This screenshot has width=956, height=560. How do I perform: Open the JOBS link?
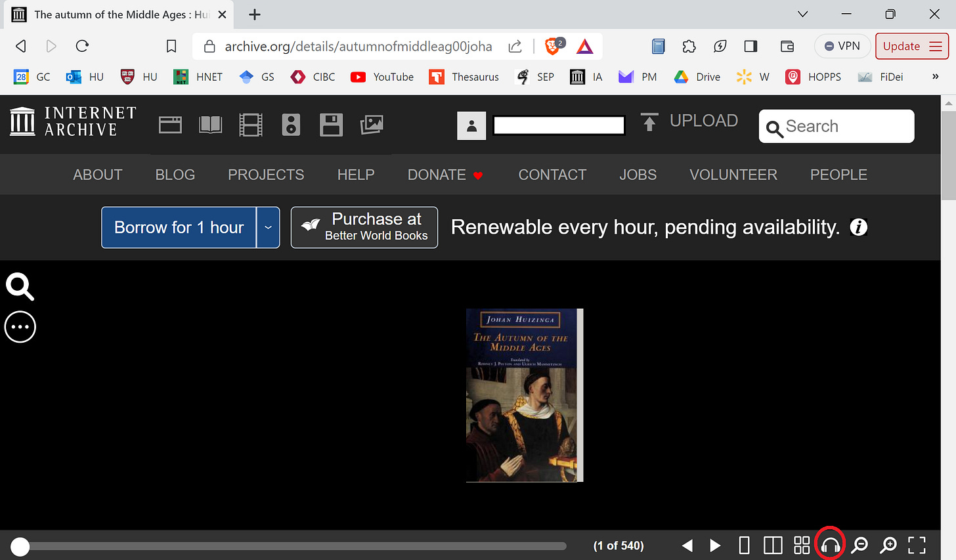[638, 175]
